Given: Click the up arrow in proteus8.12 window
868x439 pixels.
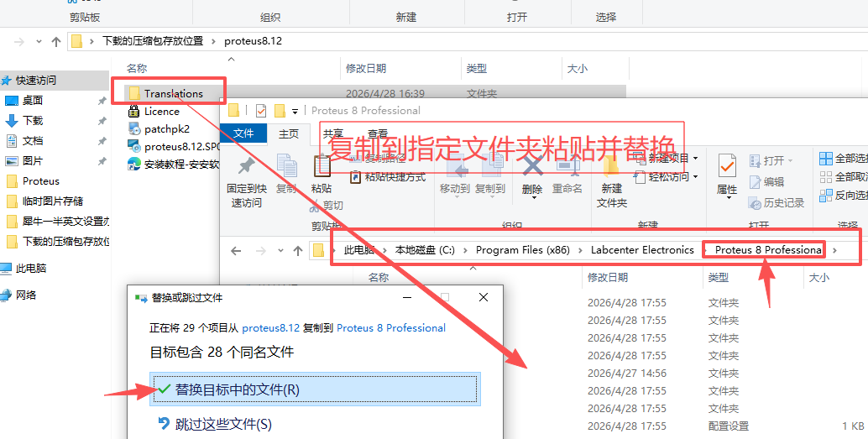Looking at the screenshot, I should [56, 41].
